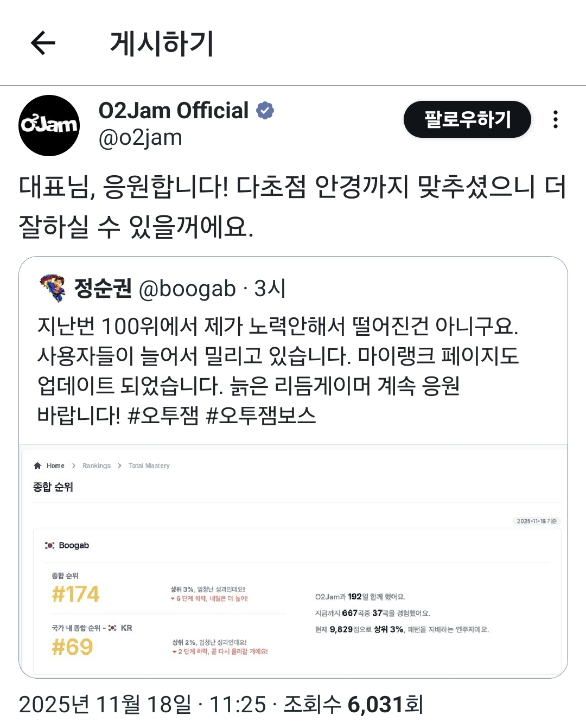
Task: Select the Total Mastery breadcrumb item
Action: [149, 465]
